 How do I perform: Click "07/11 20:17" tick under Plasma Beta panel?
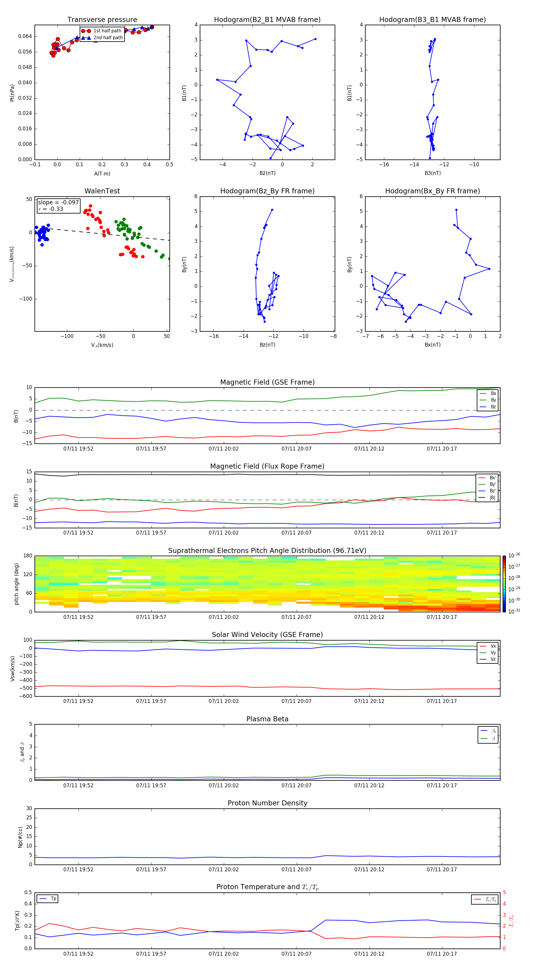click(442, 785)
